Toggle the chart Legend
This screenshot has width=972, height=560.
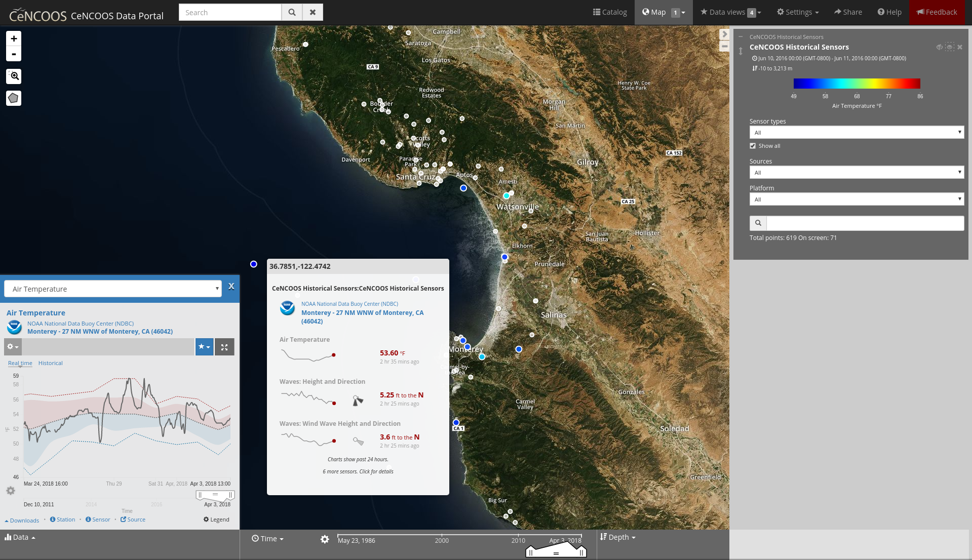pos(216,519)
